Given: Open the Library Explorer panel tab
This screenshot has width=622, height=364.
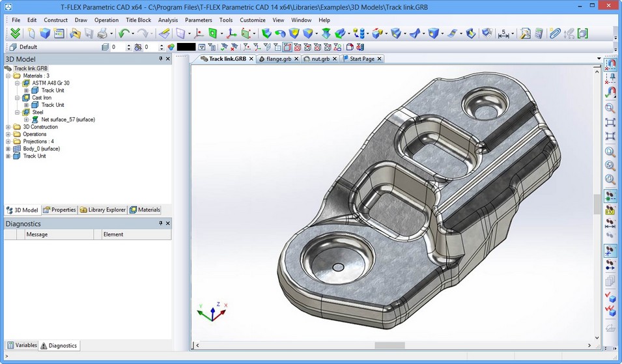Looking at the screenshot, I should (x=104, y=210).
